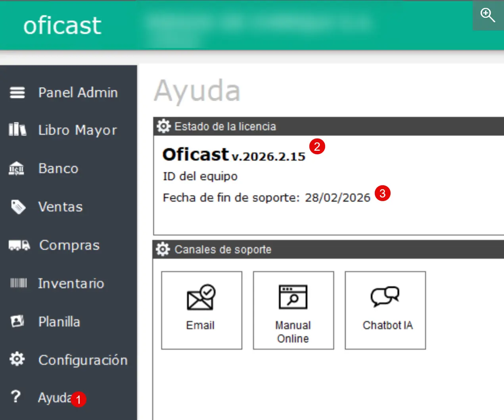This screenshot has height=420, width=504.
Task: Click the Libro Mayor books icon
Action: coord(17,130)
